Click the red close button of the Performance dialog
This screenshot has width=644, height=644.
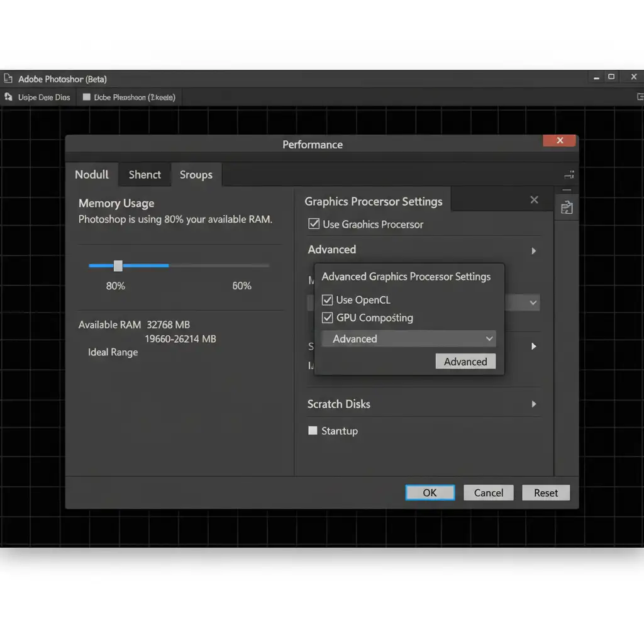click(559, 141)
